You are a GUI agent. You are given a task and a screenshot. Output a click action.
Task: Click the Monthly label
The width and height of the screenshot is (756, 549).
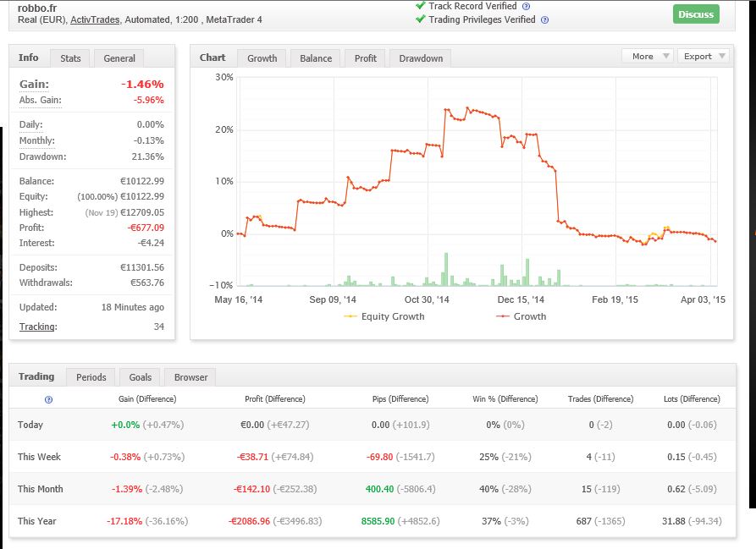click(37, 140)
